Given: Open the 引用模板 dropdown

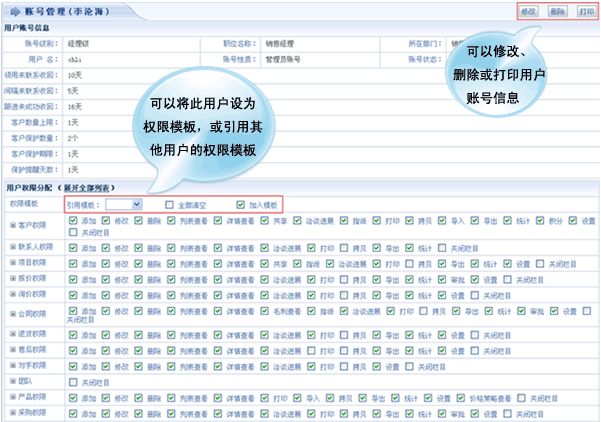Looking at the screenshot, I should point(124,205).
